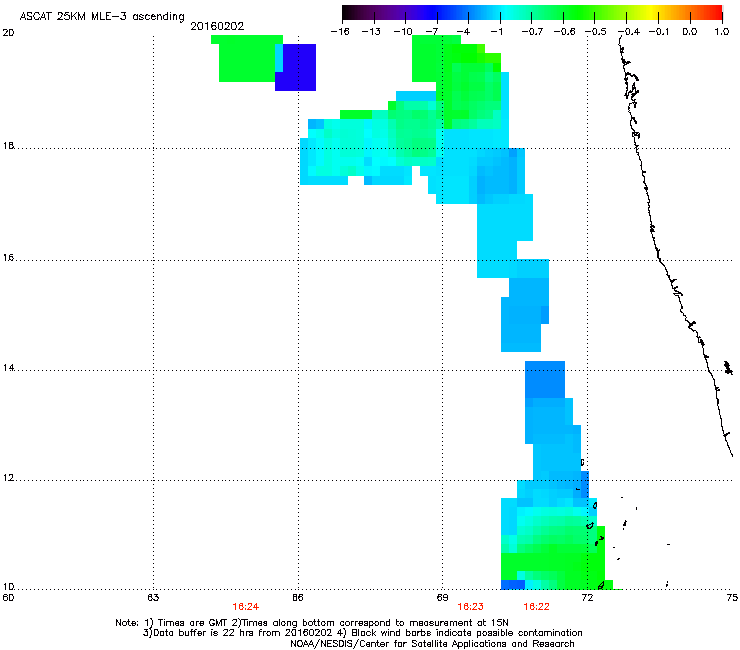Click the latitude axis label '18'

8,145
